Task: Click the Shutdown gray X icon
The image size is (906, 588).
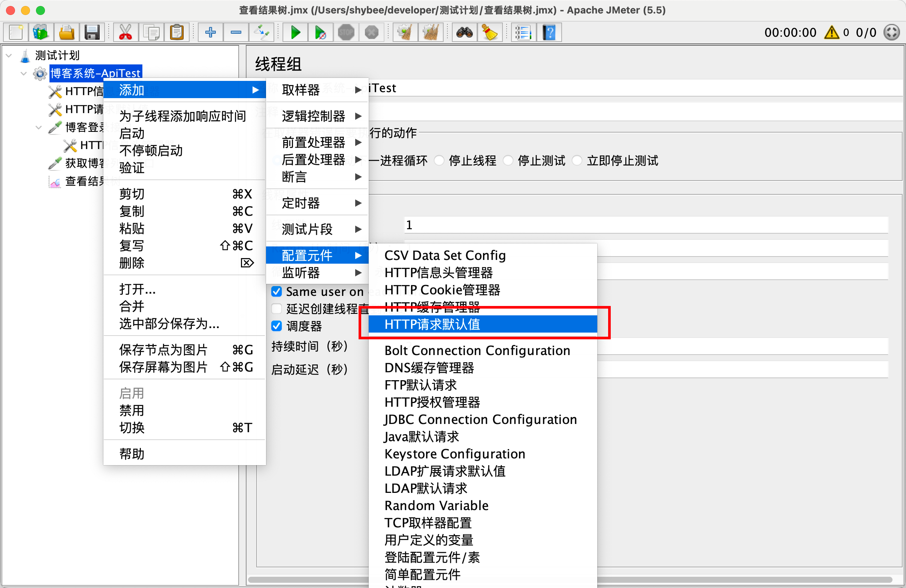Action: coord(372,33)
